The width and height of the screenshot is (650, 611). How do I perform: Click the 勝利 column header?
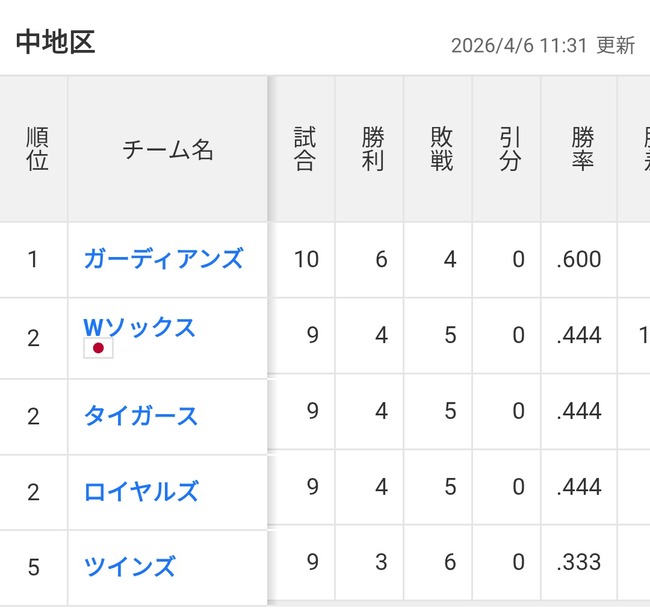[x=373, y=150]
